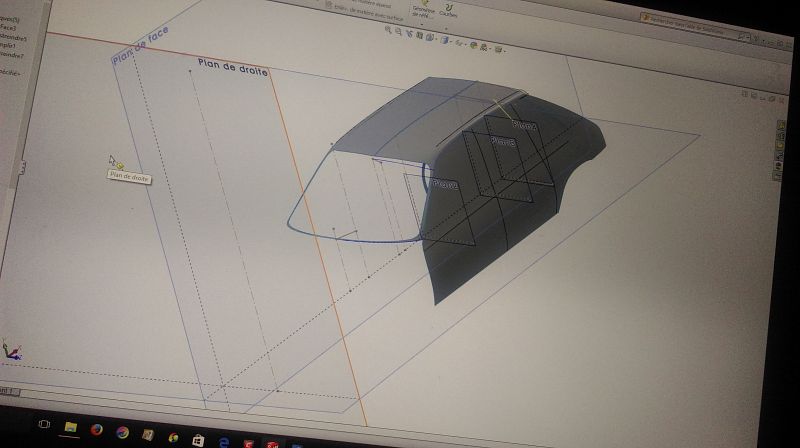Click the top icon in the right task pane

coord(781,125)
